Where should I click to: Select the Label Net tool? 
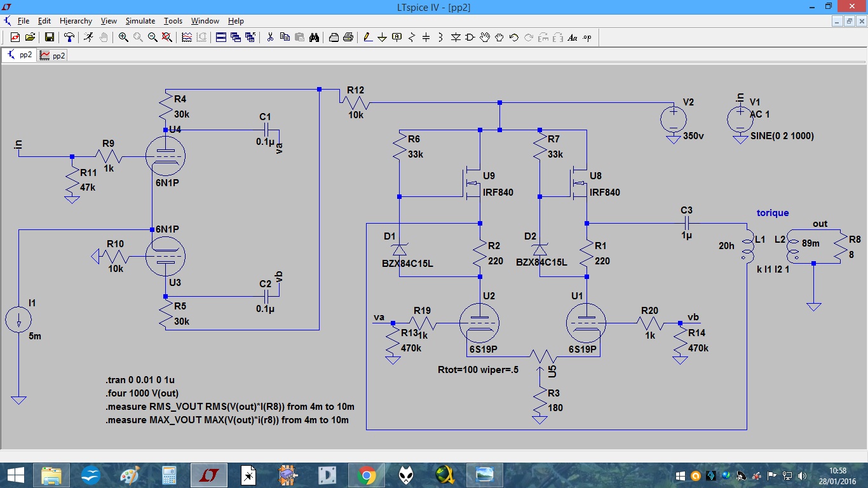click(x=397, y=37)
